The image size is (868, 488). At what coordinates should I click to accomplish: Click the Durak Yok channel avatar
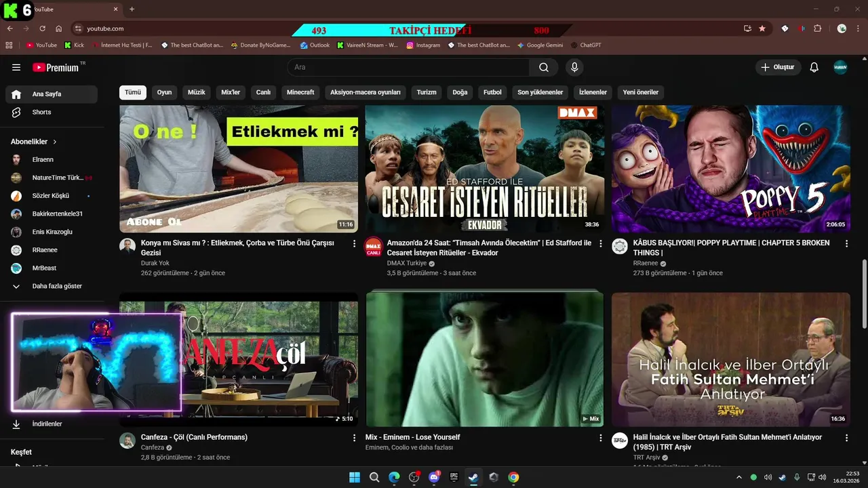point(127,246)
